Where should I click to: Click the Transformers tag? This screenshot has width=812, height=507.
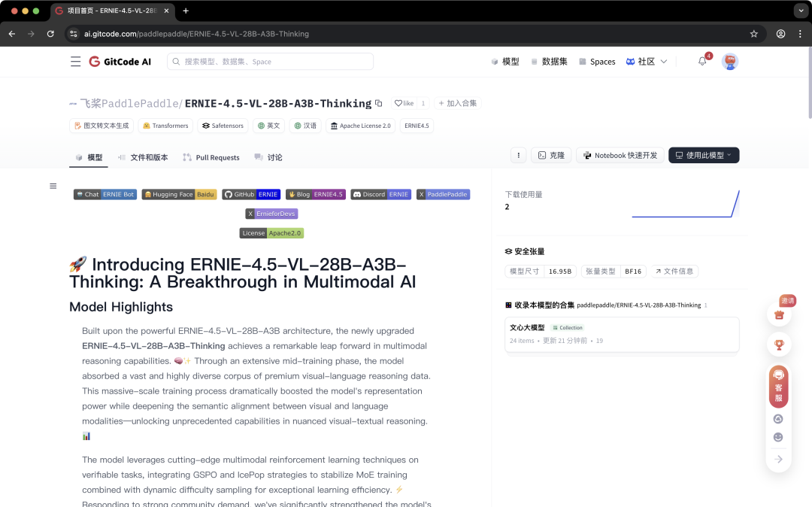coord(165,126)
